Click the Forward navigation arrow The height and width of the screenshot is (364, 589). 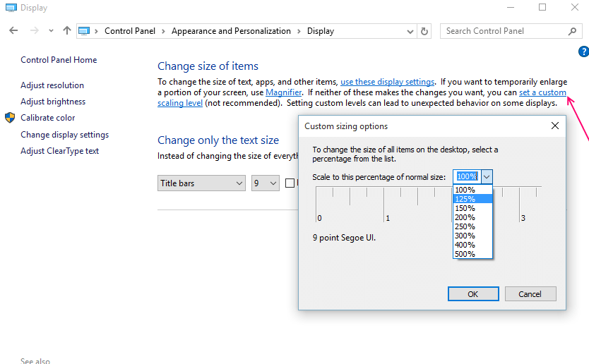(x=34, y=31)
